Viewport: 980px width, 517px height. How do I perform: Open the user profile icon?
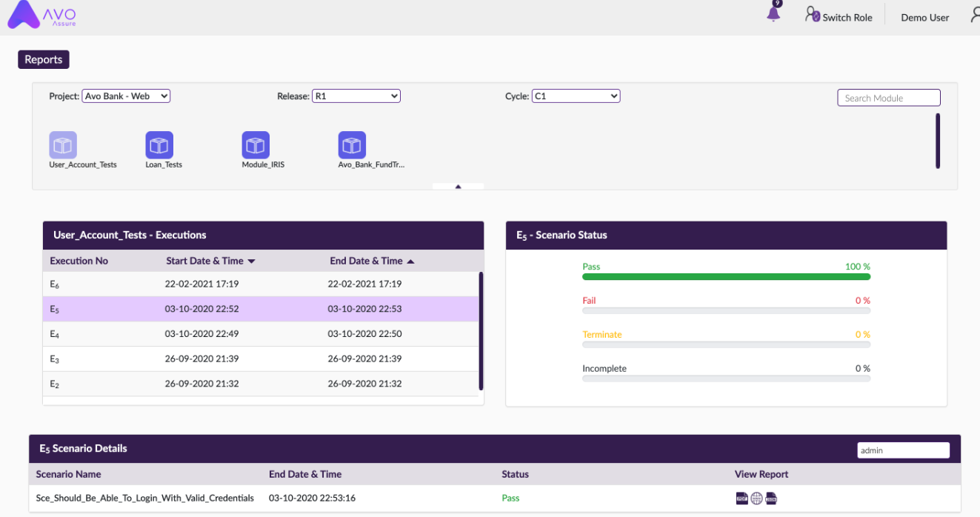click(x=976, y=16)
